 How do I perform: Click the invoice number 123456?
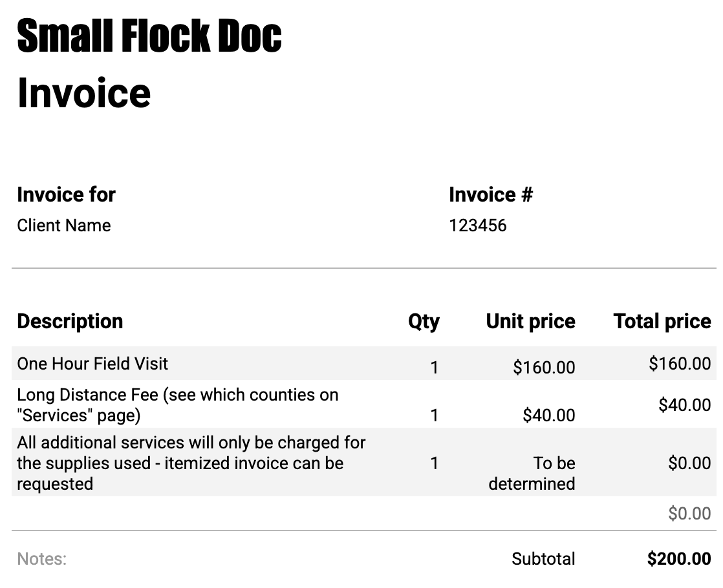tap(478, 226)
